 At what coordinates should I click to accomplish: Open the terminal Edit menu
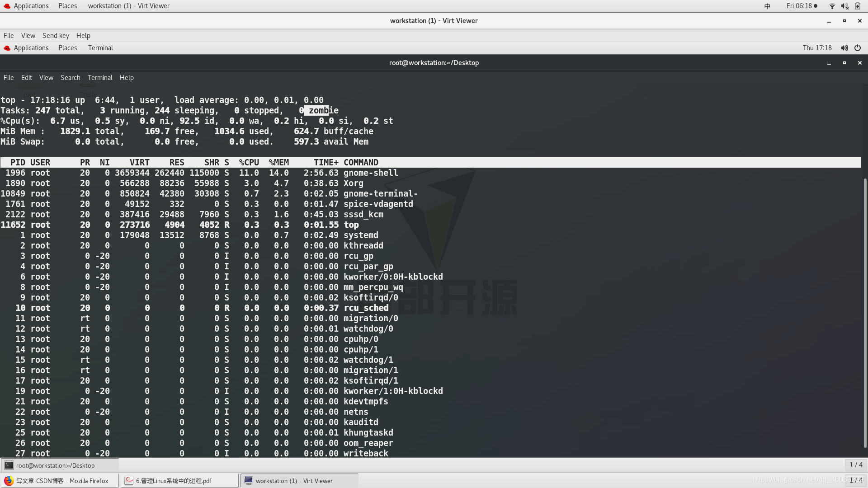[27, 78]
